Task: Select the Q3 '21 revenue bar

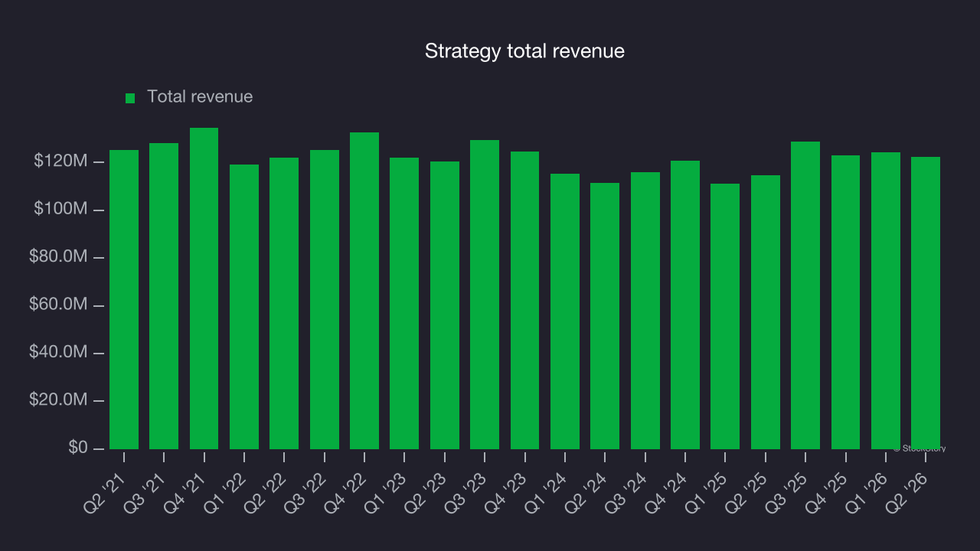Action: pyautogui.click(x=164, y=296)
